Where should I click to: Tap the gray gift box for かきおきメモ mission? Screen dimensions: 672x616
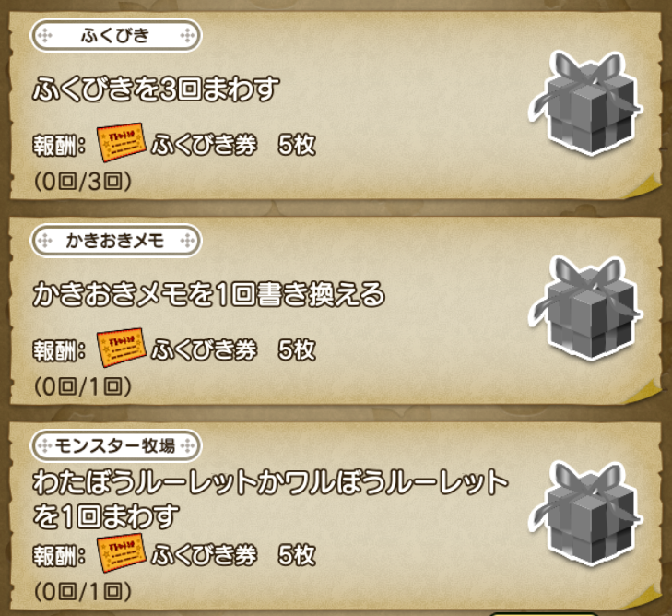point(585,308)
